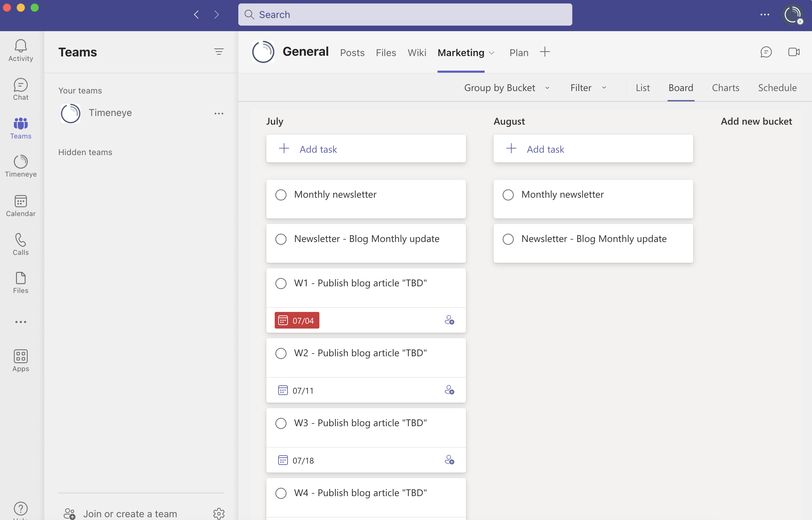Open Settings and more menu in title bar

765,15
